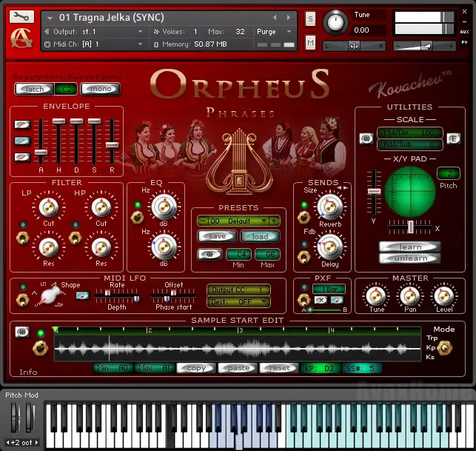Toggle the LP filter on/off switch
The width and height of the screenshot is (476, 451).
coord(23,238)
